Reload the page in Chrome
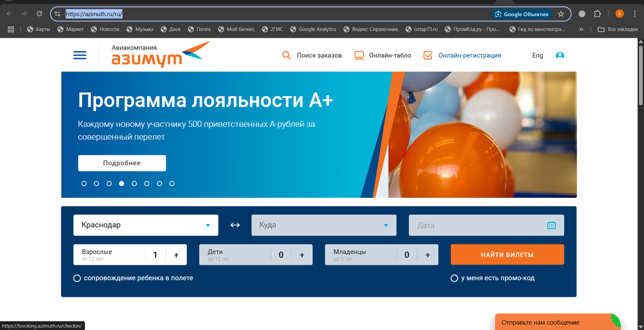Image resolution: width=644 pixels, height=330 pixels. pos(39,14)
